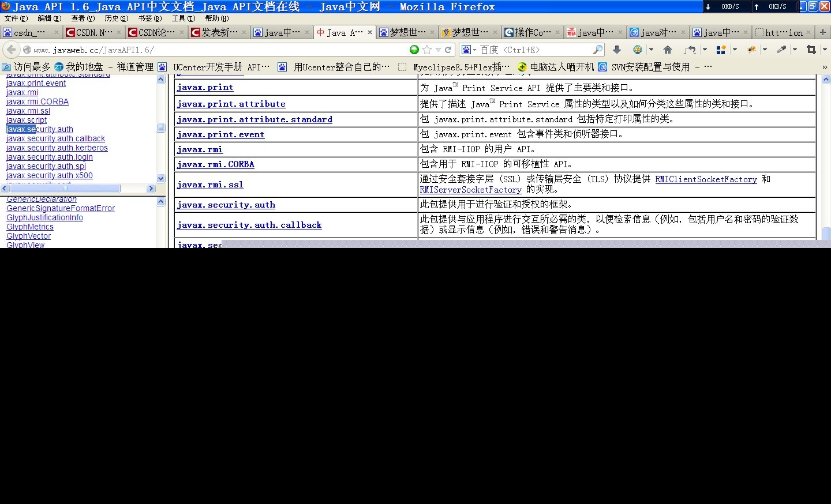This screenshot has height=504, width=831.
Task: Open the RMIClientSocketFactory link
Action: point(706,179)
